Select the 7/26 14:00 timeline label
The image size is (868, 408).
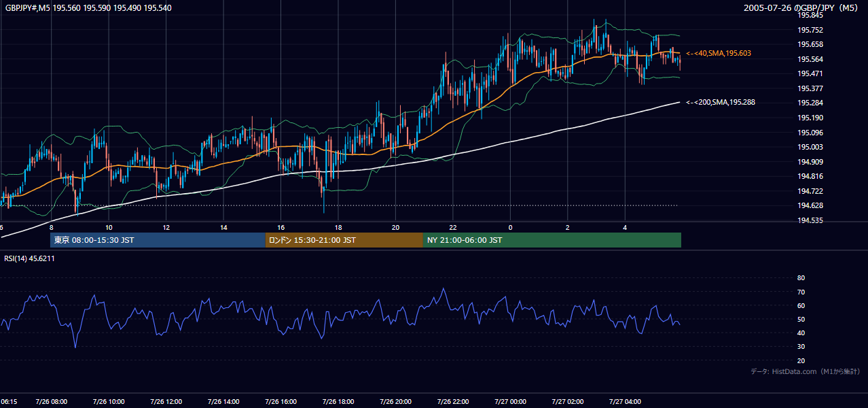click(x=223, y=402)
